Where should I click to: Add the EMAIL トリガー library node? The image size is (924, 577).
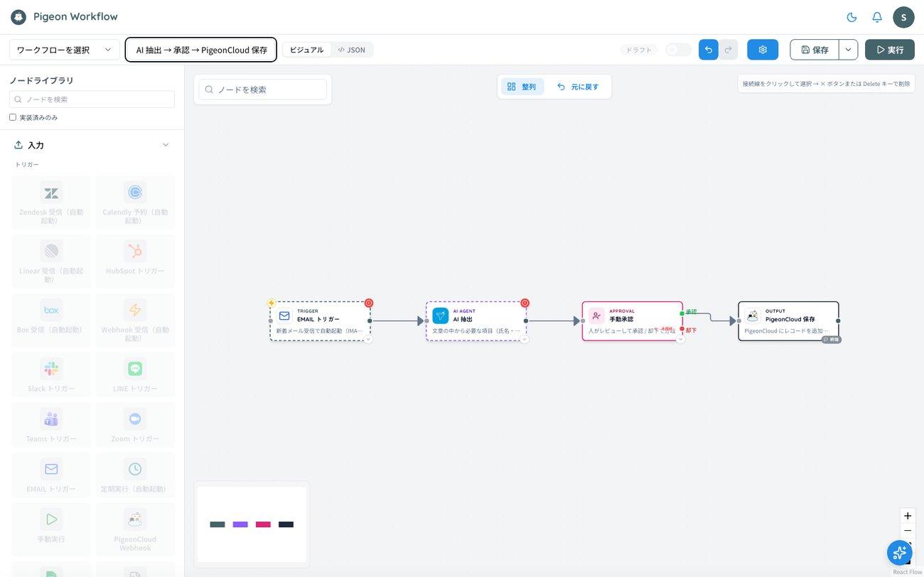[51, 477]
